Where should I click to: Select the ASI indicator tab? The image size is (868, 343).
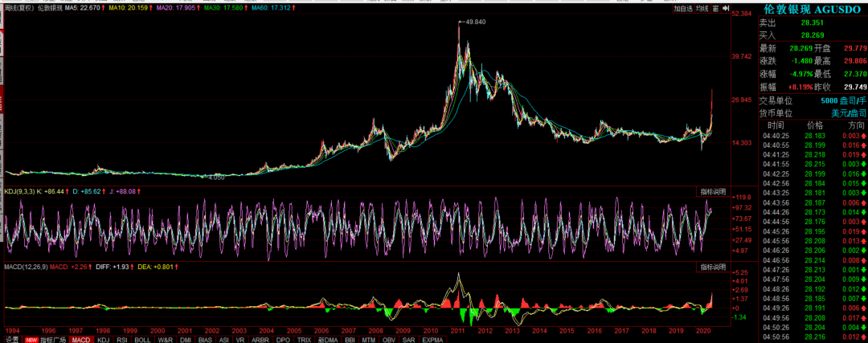tap(224, 339)
